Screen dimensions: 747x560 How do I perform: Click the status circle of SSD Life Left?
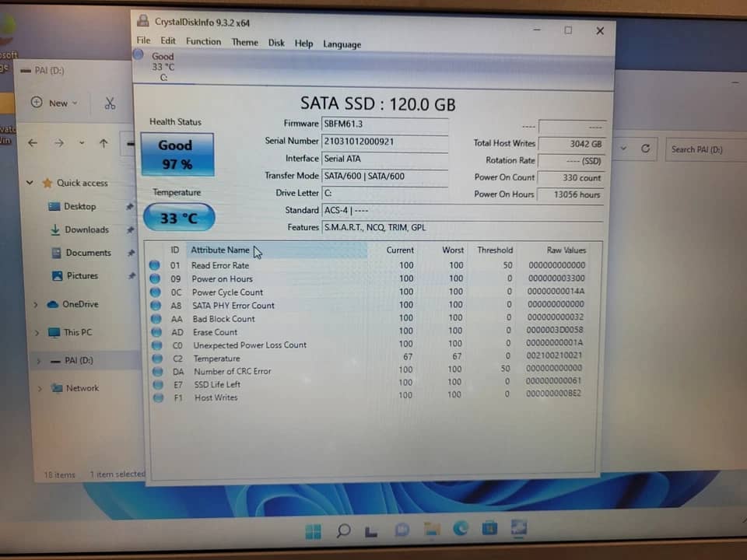(158, 384)
